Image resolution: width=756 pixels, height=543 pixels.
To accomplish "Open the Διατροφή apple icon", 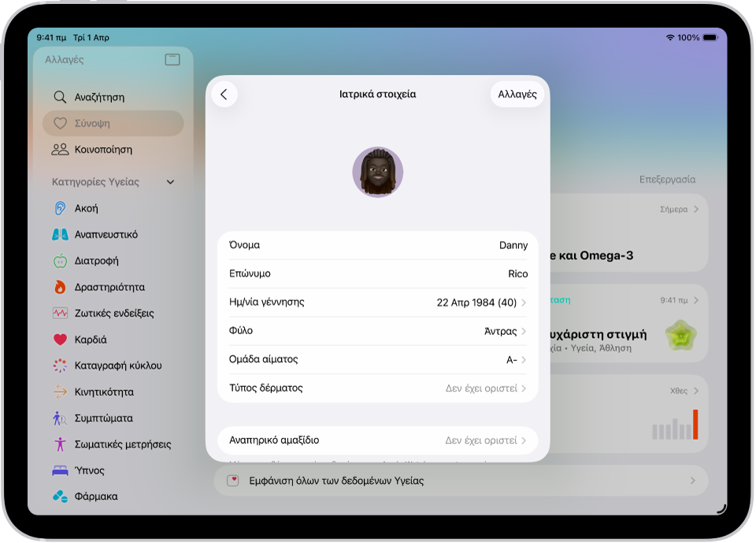I will (x=60, y=261).
